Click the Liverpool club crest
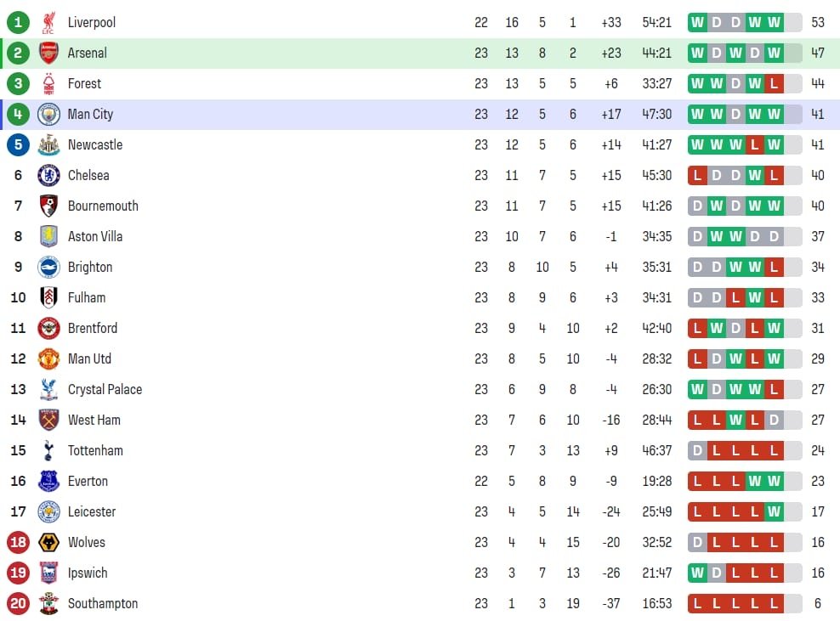Viewport: 840px width, 621px height. pyautogui.click(x=48, y=22)
